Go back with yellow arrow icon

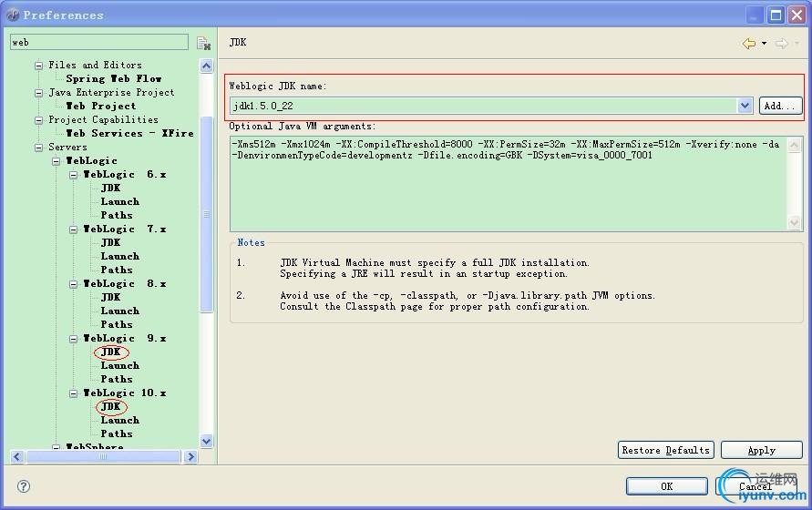coord(749,44)
